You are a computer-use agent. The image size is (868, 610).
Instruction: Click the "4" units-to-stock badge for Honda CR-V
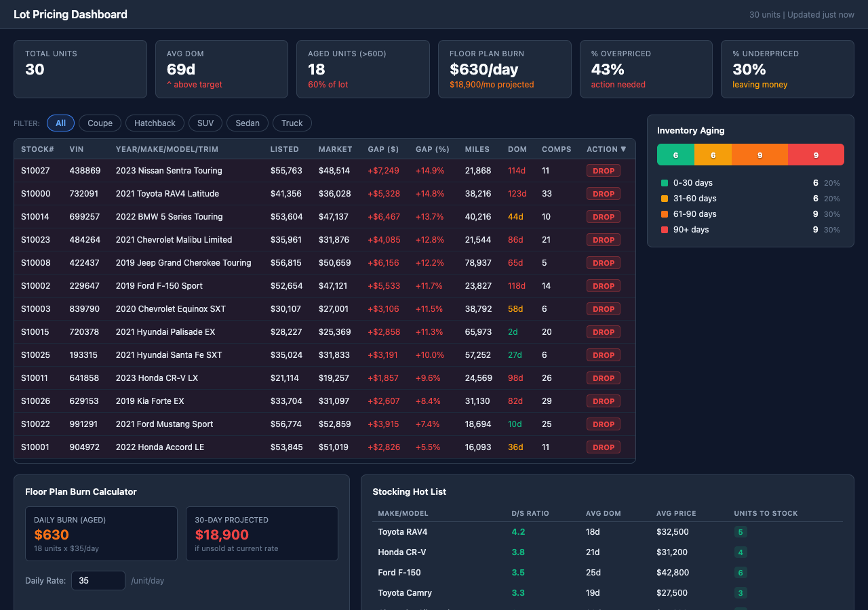coord(740,552)
